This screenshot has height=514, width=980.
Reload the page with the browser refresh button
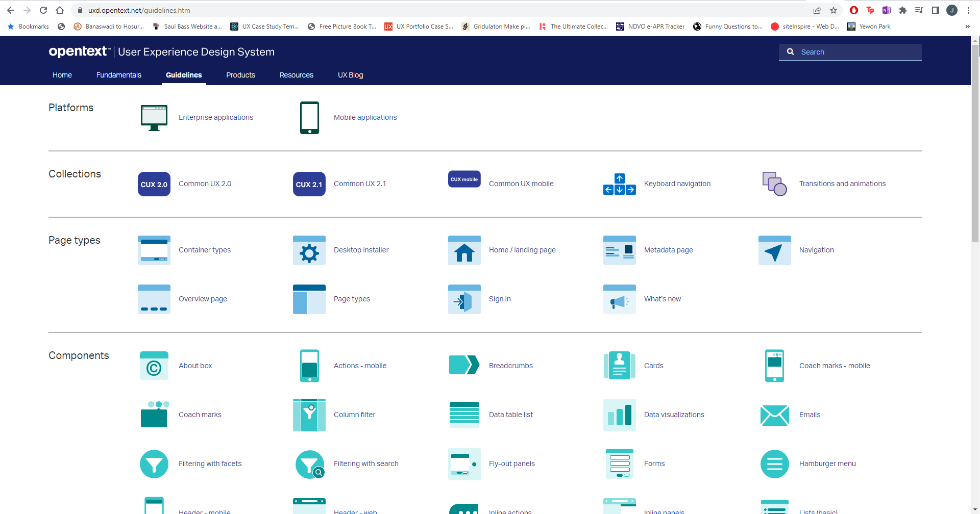(43, 10)
